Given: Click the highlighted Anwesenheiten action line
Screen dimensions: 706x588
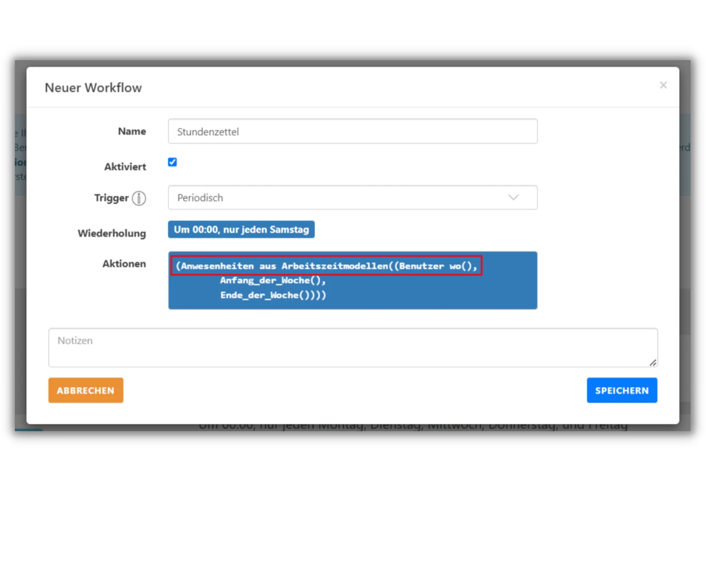Looking at the screenshot, I should tap(327, 266).
